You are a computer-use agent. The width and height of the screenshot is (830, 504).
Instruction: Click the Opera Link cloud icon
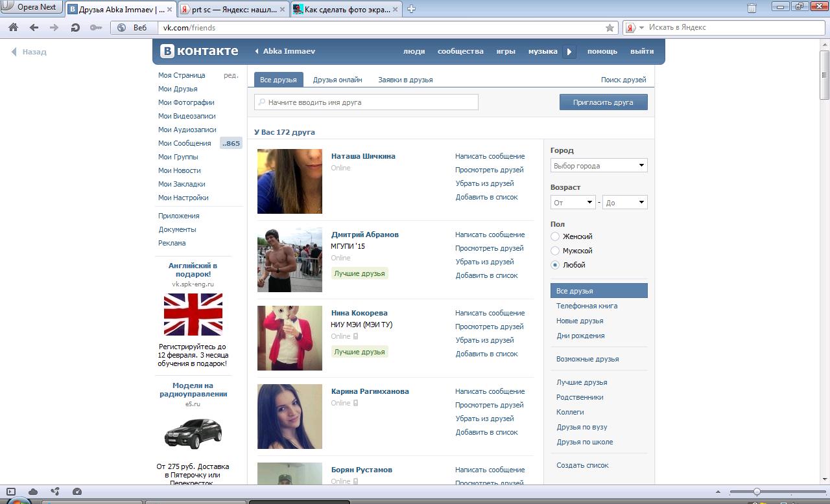pyautogui.click(x=33, y=492)
